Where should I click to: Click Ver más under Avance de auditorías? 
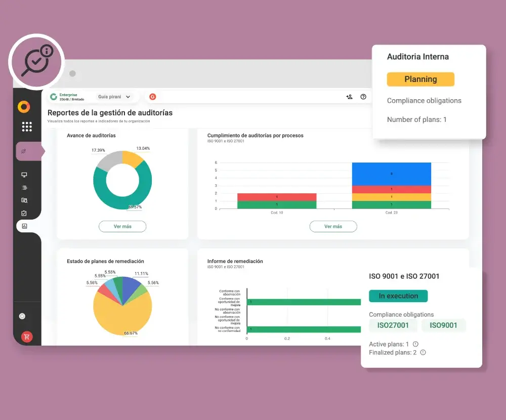pyautogui.click(x=122, y=226)
